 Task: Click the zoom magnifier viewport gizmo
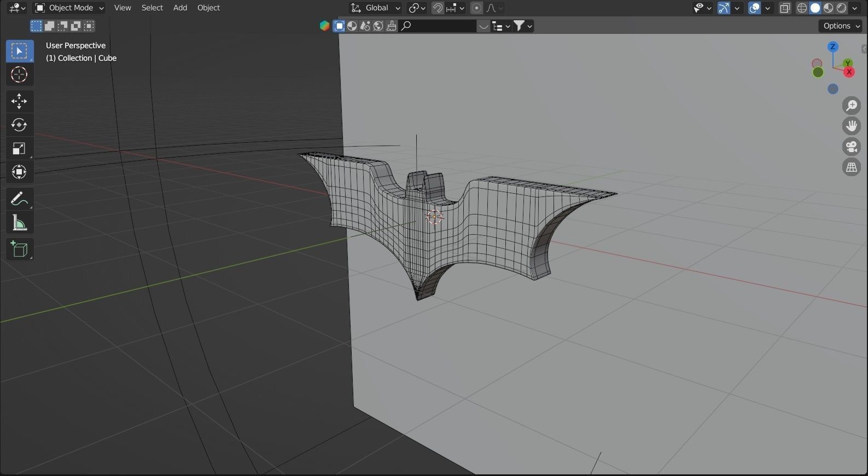pyautogui.click(x=852, y=106)
